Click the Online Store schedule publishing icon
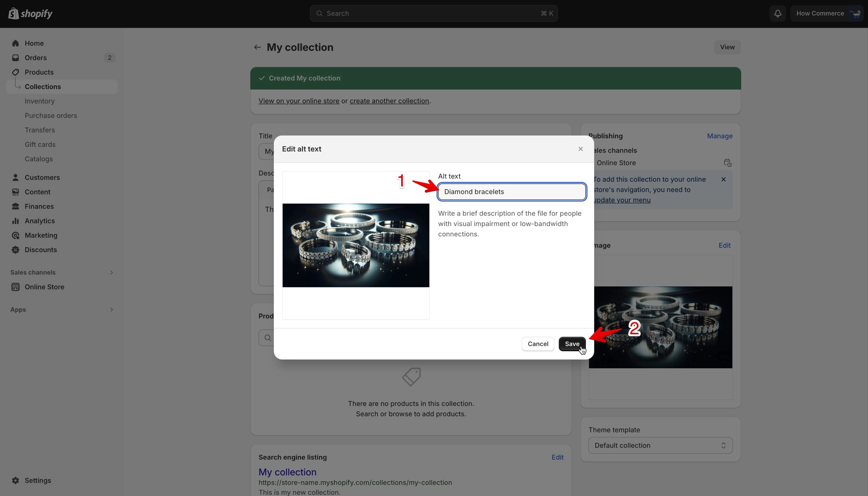The width and height of the screenshot is (868, 496). [728, 163]
